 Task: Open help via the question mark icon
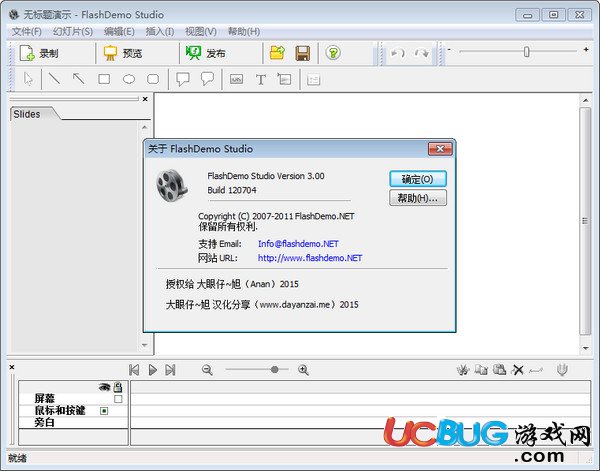(x=333, y=53)
